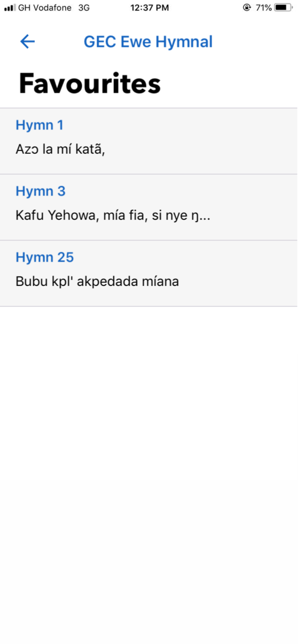Select the Kafu Yehowa, mía fia line
The image size is (298, 644).
point(113,215)
